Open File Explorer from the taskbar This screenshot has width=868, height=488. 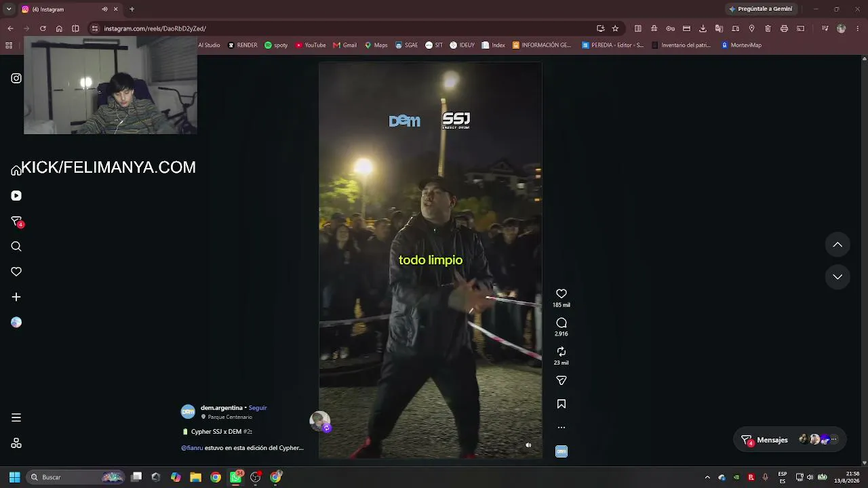195,477
